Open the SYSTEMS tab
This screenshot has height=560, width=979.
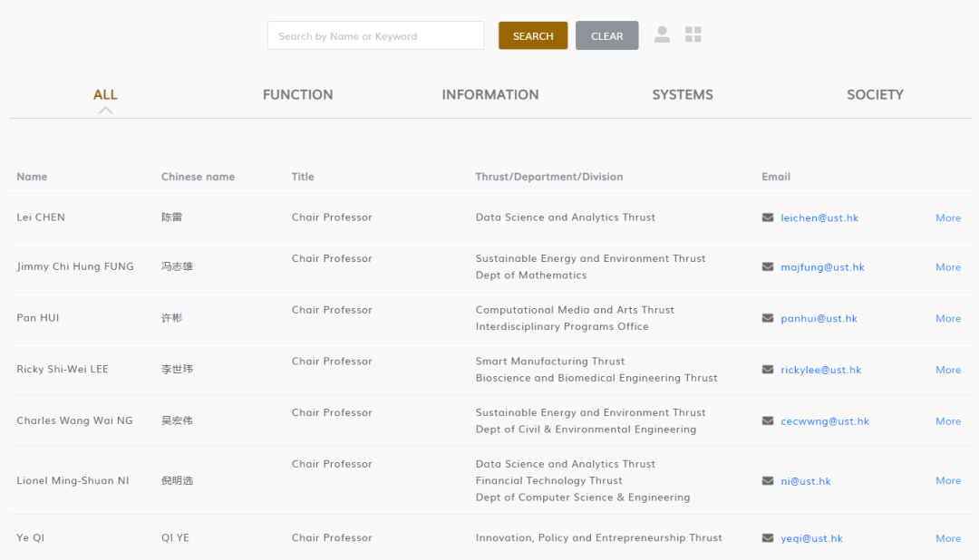(x=683, y=95)
